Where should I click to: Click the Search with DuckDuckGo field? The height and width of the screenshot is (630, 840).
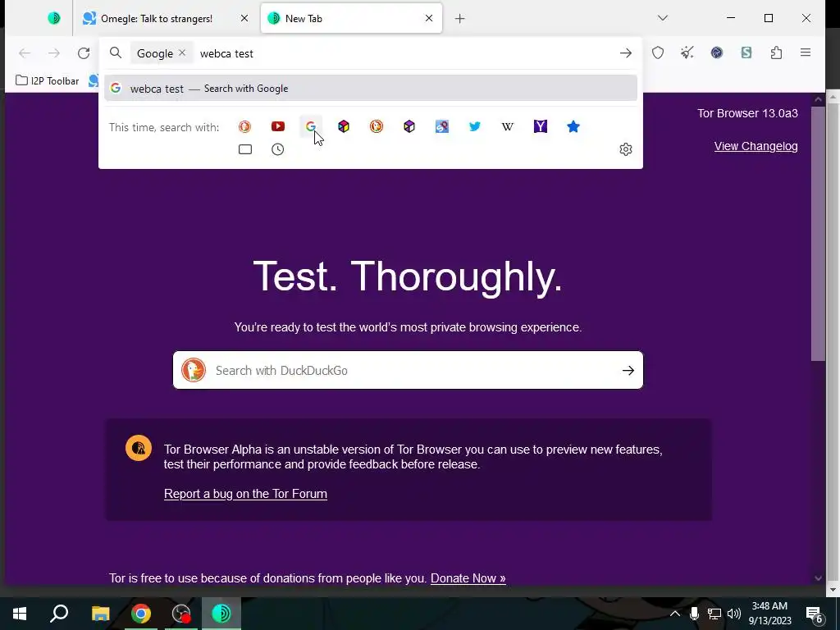coord(408,370)
